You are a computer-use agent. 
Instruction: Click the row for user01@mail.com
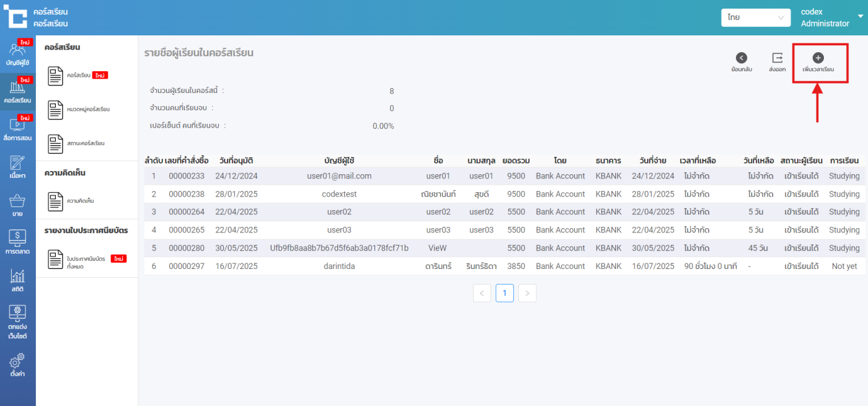[x=339, y=176]
